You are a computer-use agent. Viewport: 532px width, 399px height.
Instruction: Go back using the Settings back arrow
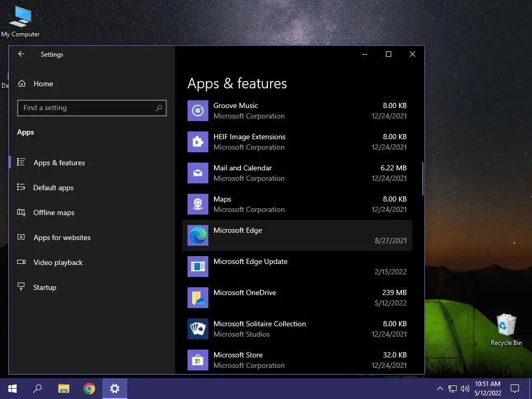(21, 54)
